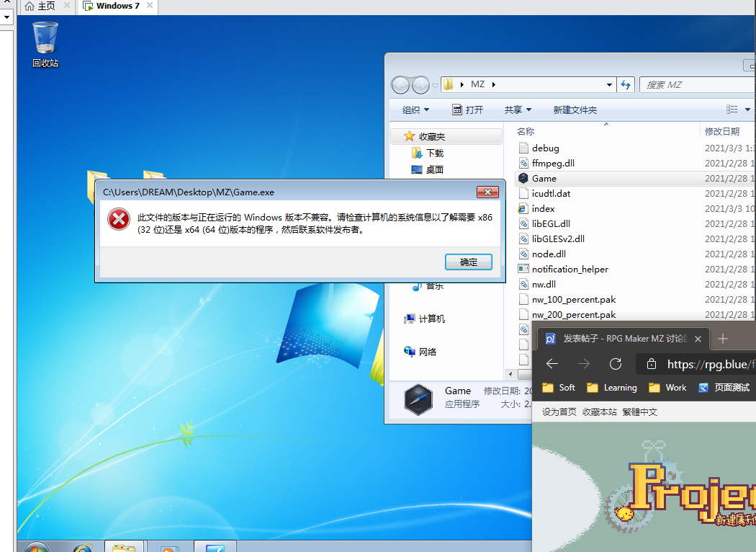Open Windows Media Player from taskbar
Viewport: 756px width, 552px height.
[168, 547]
